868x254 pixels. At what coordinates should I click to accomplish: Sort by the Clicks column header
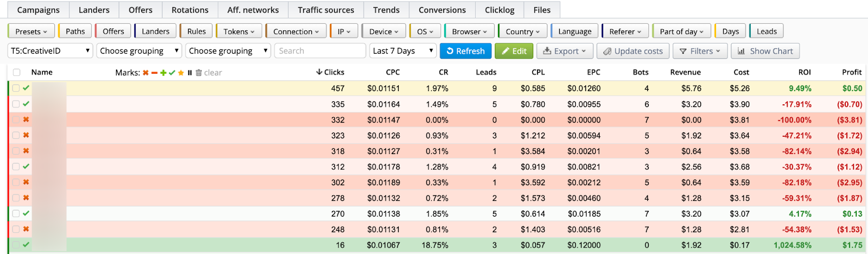pos(330,72)
